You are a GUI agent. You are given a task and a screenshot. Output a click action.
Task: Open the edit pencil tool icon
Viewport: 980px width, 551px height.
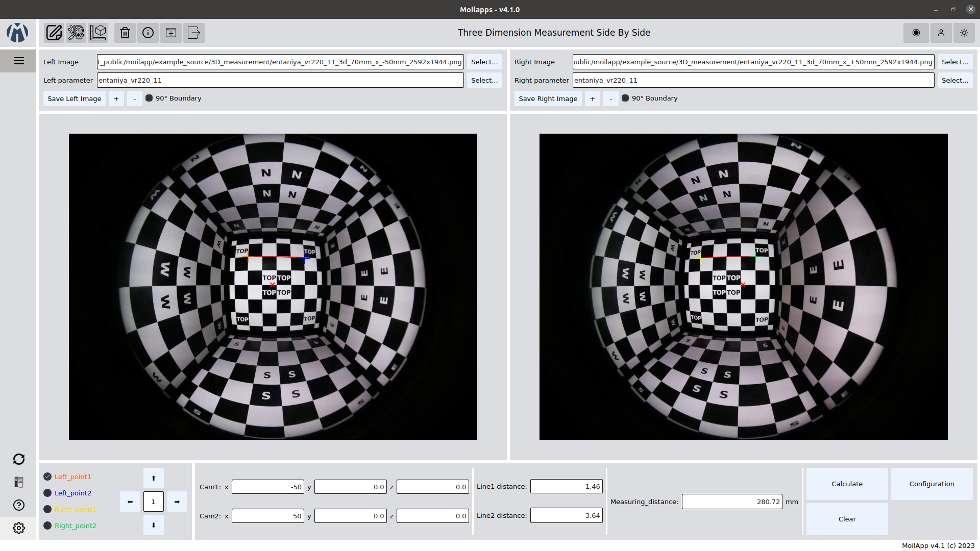54,33
